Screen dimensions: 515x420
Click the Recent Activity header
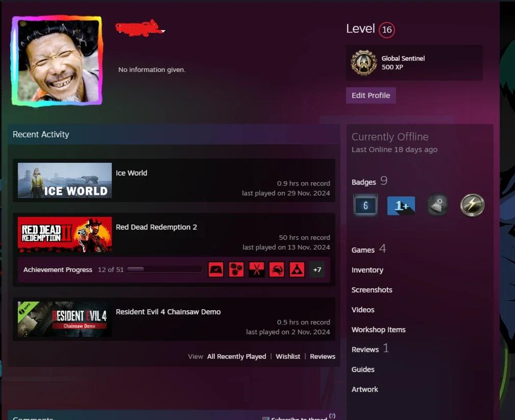(41, 134)
